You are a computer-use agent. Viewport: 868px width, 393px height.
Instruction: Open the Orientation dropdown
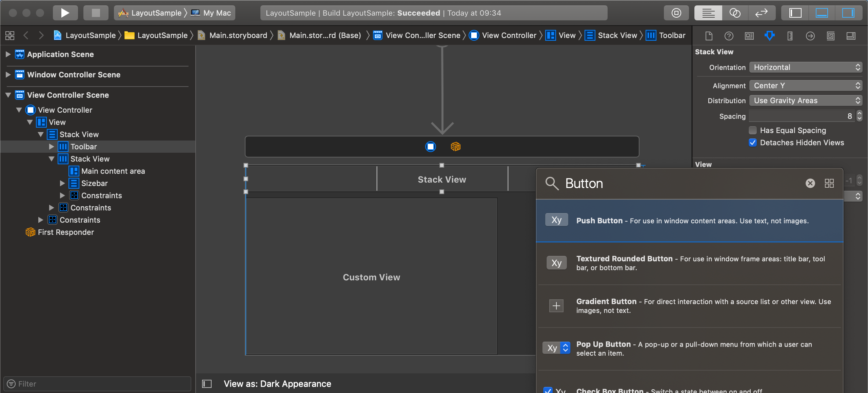click(805, 67)
